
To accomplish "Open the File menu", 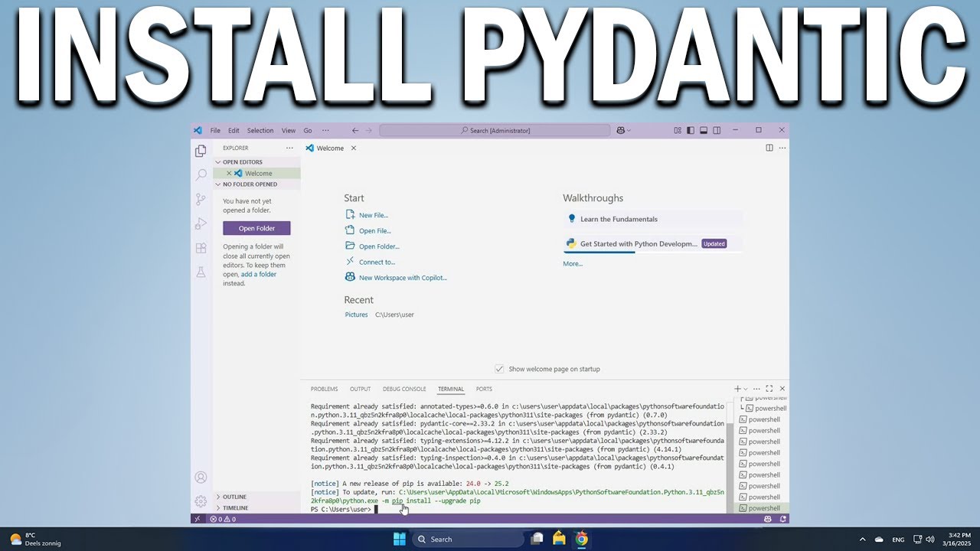I will [x=215, y=131].
